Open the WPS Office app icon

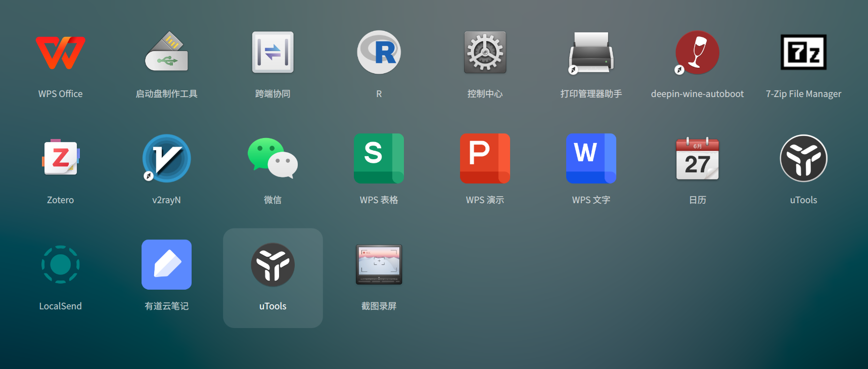(x=61, y=53)
